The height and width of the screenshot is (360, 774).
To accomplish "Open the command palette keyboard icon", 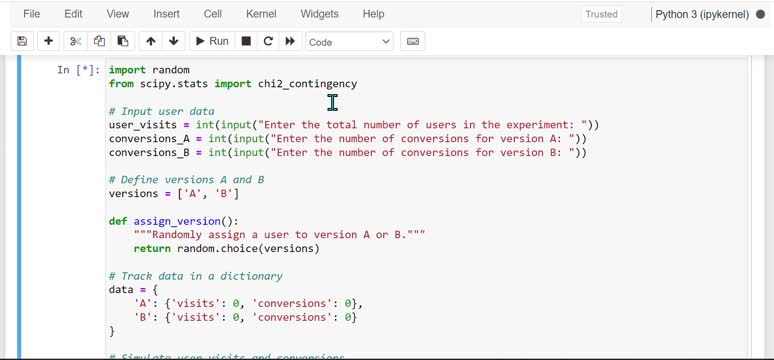I will point(413,41).
